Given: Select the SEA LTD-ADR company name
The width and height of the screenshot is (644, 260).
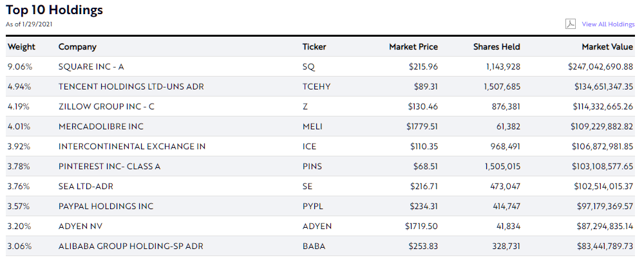Looking at the screenshot, I should pos(86,187).
